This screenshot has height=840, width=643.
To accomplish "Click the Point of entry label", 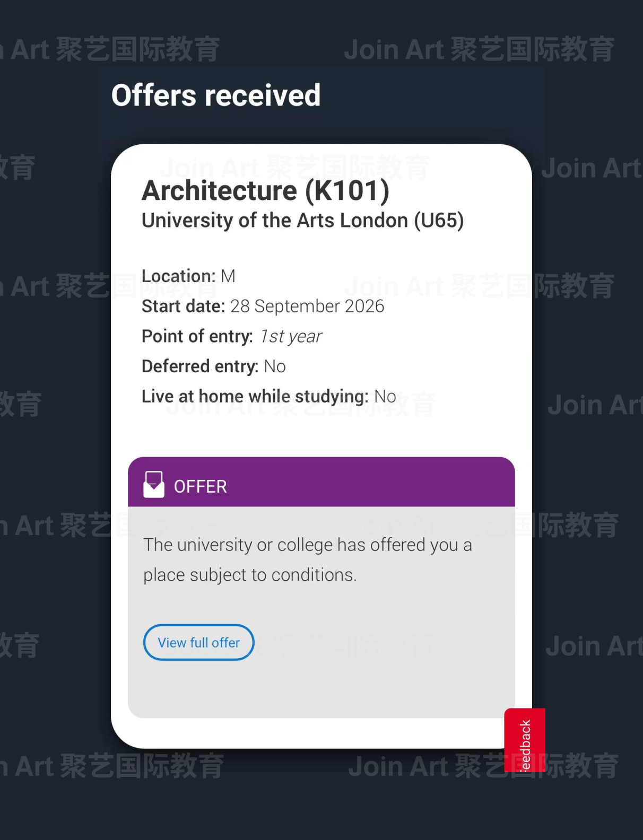I will [197, 337].
